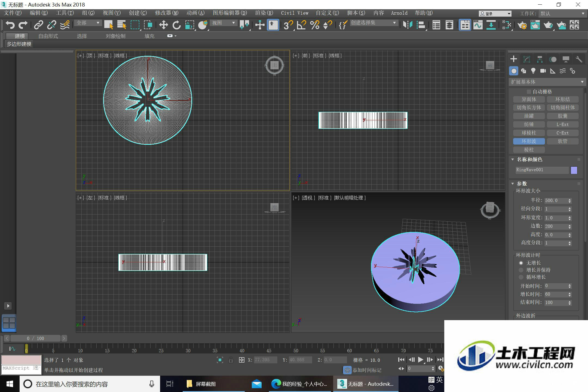Select the 无增长 radio button
Image resolution: width=588 pixels, height=392 pixels.
coord(521,263)
